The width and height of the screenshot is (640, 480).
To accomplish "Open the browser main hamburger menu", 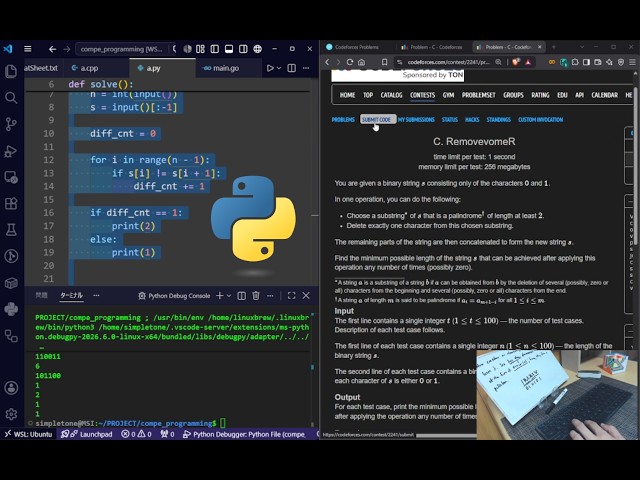I will point(632,62).
